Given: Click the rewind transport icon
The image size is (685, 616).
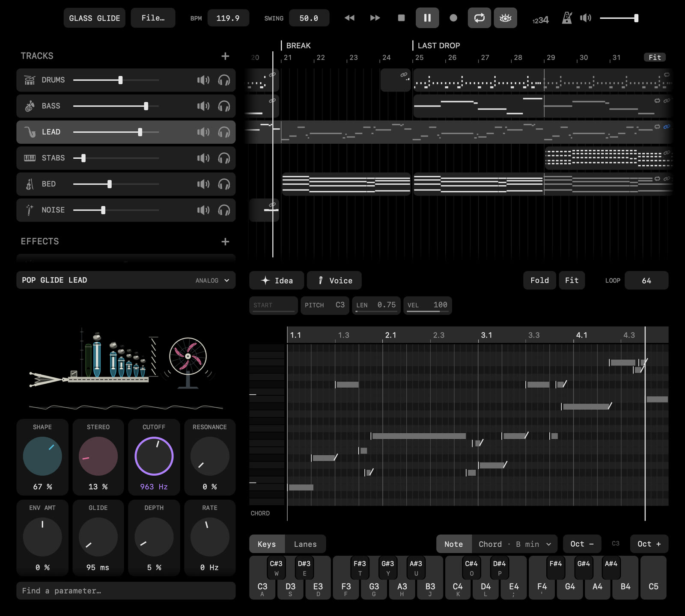Looking at the screenshot, I should click(349, 18).
